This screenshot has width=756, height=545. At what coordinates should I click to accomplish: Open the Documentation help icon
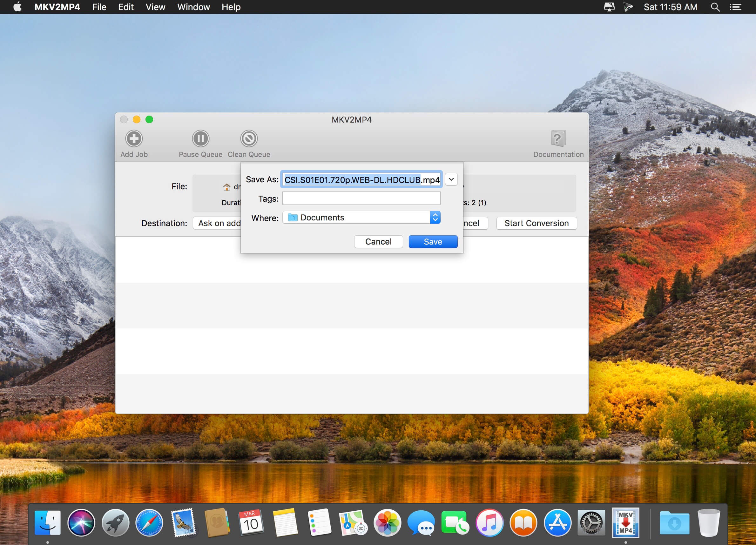(558, 138)
